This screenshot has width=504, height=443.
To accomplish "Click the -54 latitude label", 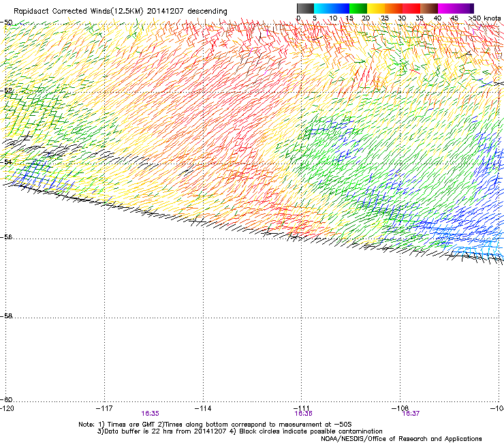I will click(x=6, y=162).
